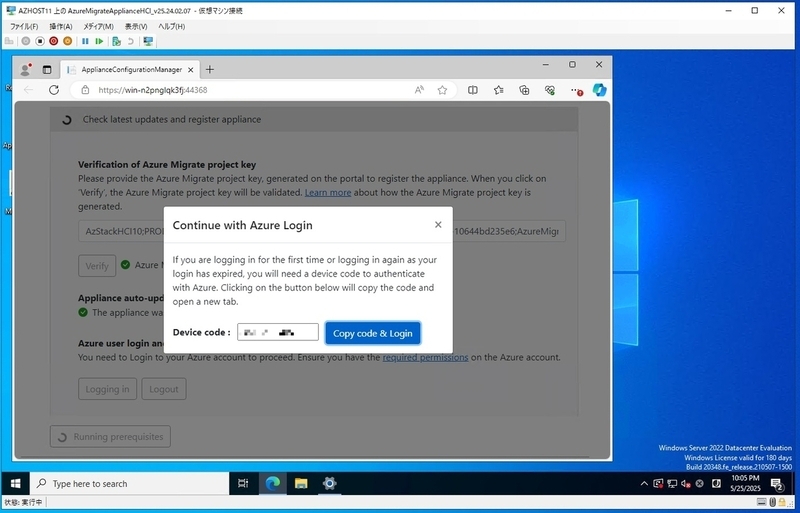Expand Check latest updates and register appliance
The image size is (800, 513).
point(314,119)
